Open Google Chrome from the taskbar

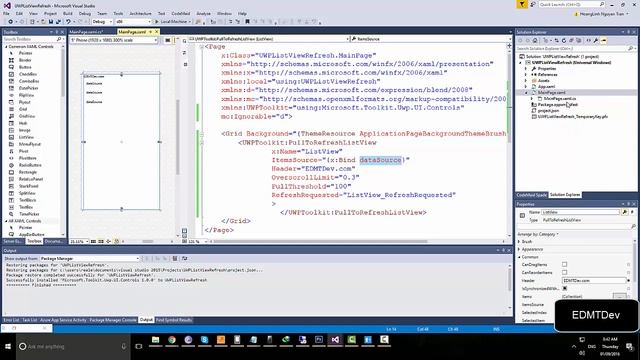(x=172, y=340)
